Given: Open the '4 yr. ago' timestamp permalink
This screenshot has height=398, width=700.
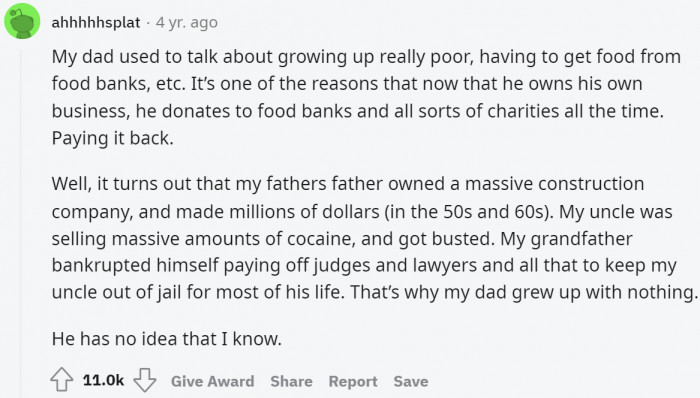Looking at the screenshot, I should click(x=187, y=22).
